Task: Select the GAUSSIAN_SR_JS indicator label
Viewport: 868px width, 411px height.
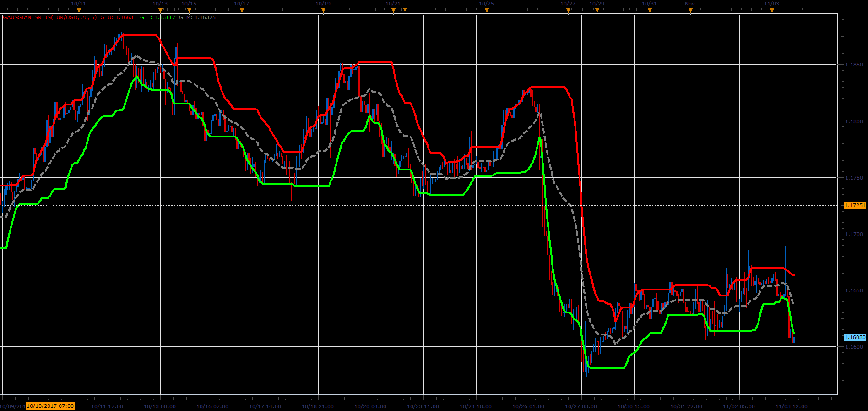Action: coord(50,17)
